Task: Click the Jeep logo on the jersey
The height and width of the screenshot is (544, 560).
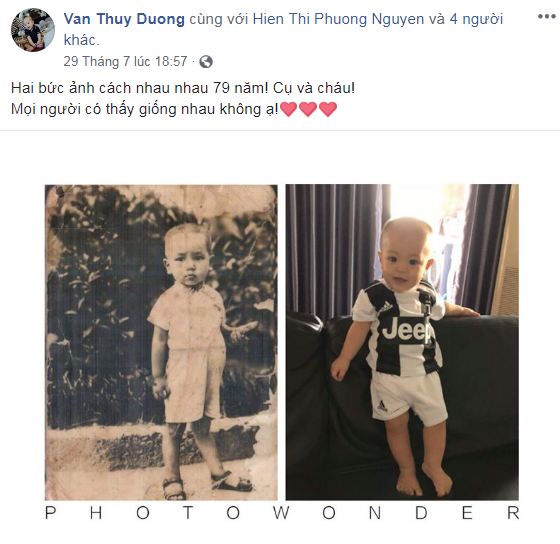Action: coord(405,330)
